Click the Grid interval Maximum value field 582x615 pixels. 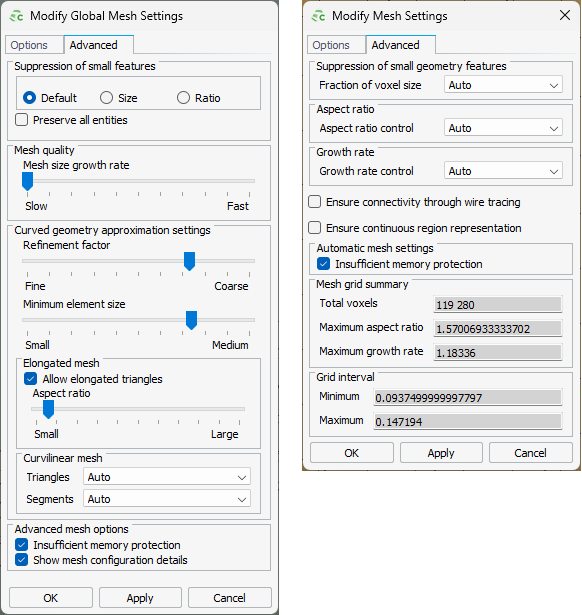(x=468, y=421)
